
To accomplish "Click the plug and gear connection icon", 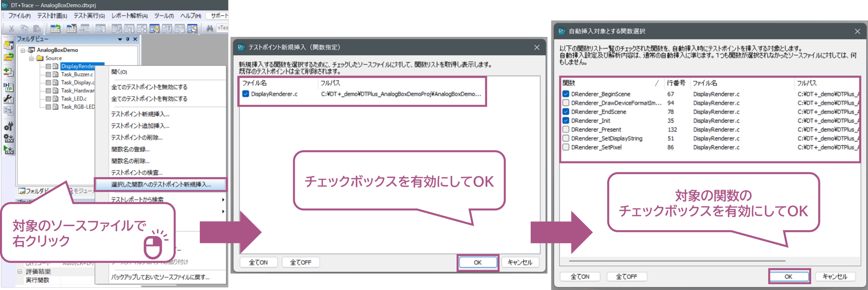I will click(8, 127).
